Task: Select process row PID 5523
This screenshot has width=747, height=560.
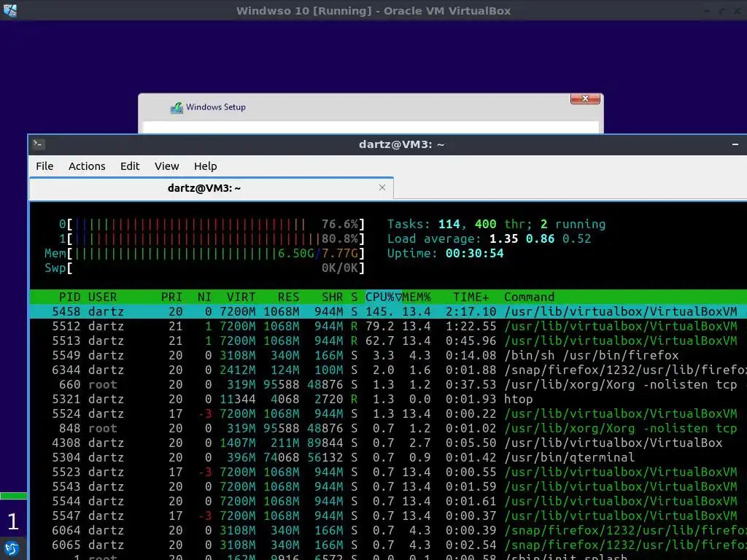Action: 388,472
